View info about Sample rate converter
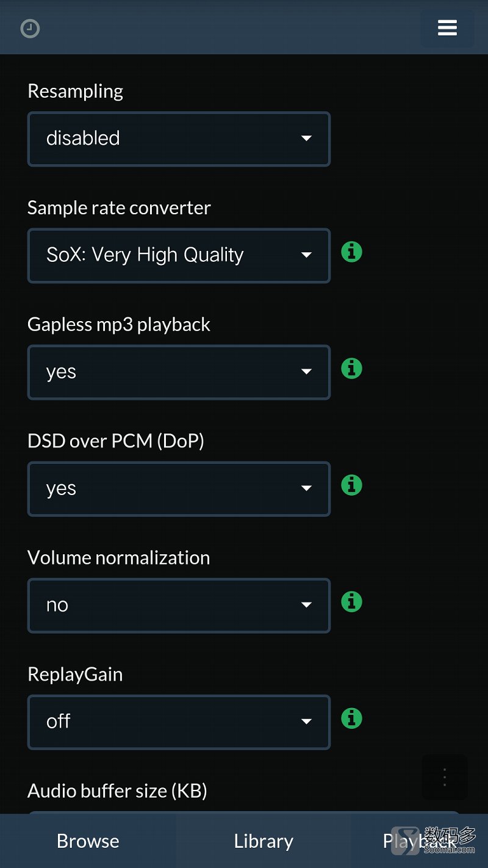Image resolution: width=488 pixels, height=868 pixels. point(351,251)
